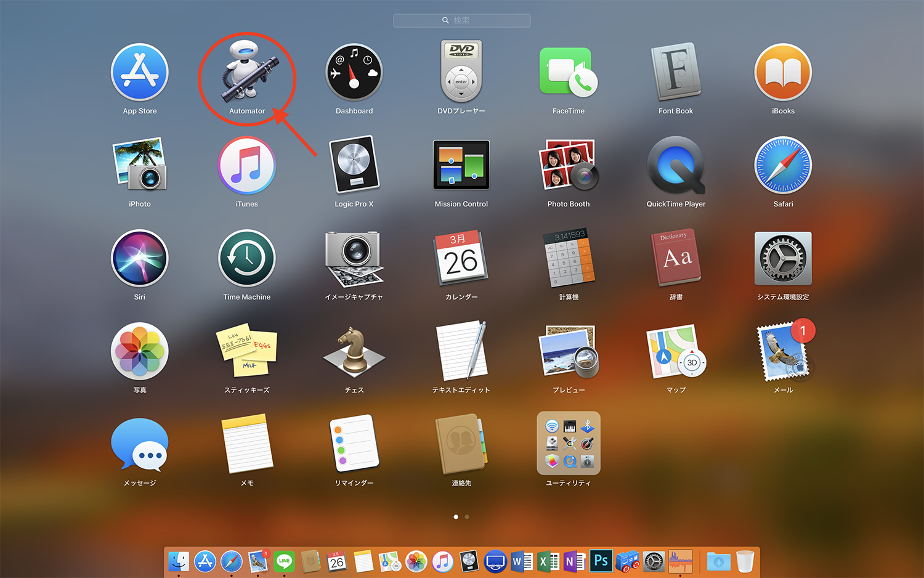The image size is (924, 578).
Task: Open 連絡先 in the Launchpad grid
Action: click(x=461, y=444)
